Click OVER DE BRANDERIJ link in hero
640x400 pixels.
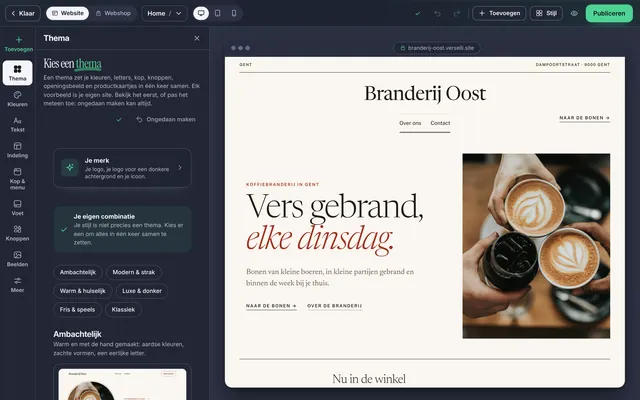click(334, 306)
